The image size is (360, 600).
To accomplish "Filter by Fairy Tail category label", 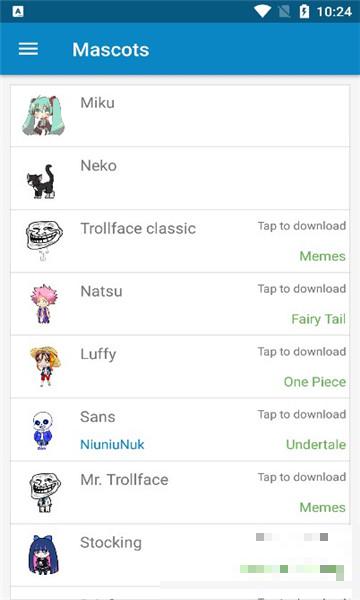I will [x=318, y=319].
